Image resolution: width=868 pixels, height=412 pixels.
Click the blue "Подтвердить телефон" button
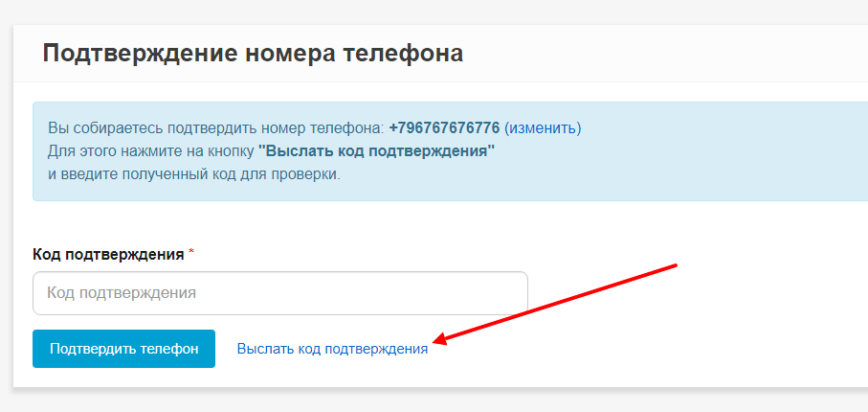(124, 349)
